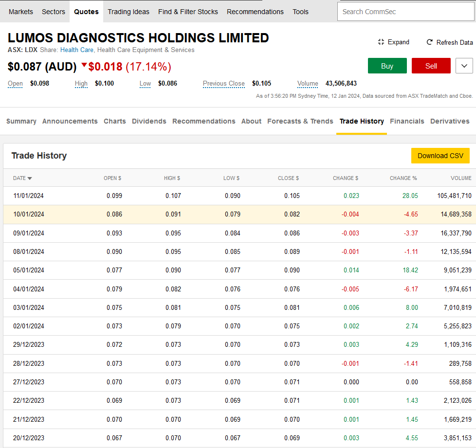476x448 pixels.
Task: Click the 21/12/2023 date cell
Action: (29, 419)
